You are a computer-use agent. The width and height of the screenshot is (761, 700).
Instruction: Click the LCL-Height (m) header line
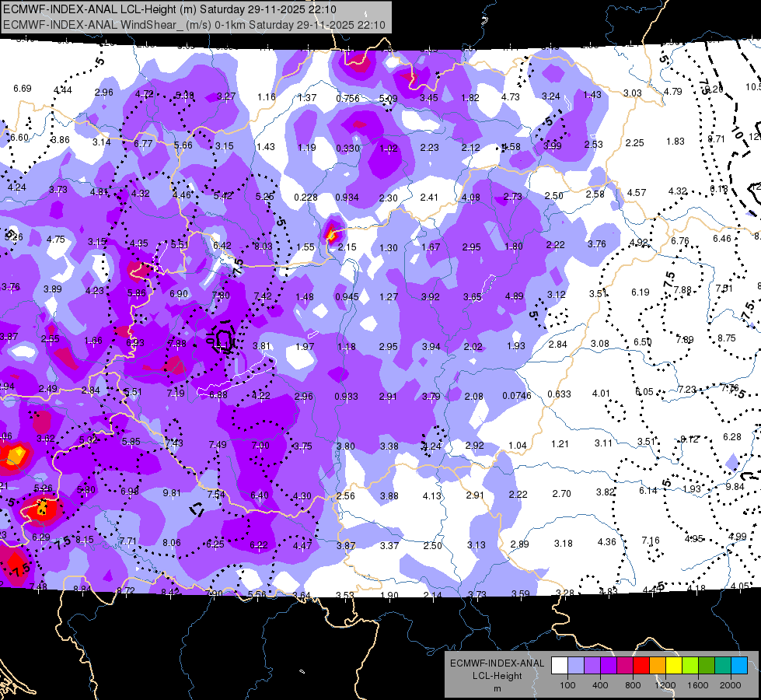pos(169,9)
